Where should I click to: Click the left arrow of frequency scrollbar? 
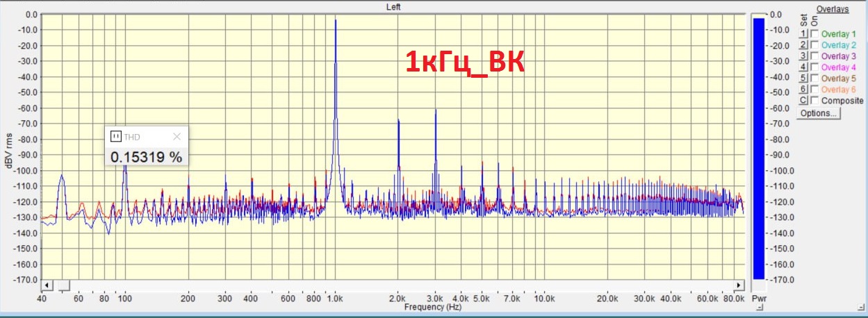[47, 285]
